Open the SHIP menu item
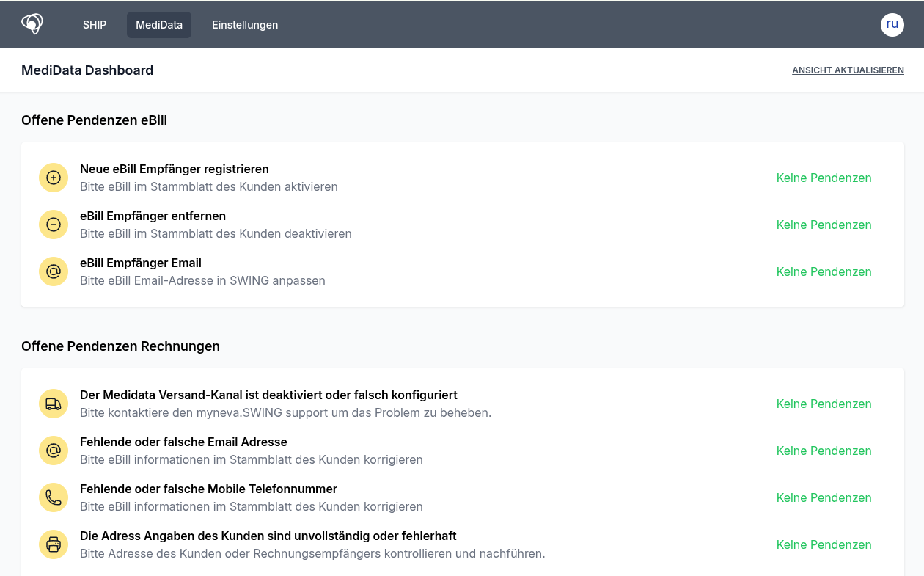This screenshot has height=576, width=924. (95, 25)
